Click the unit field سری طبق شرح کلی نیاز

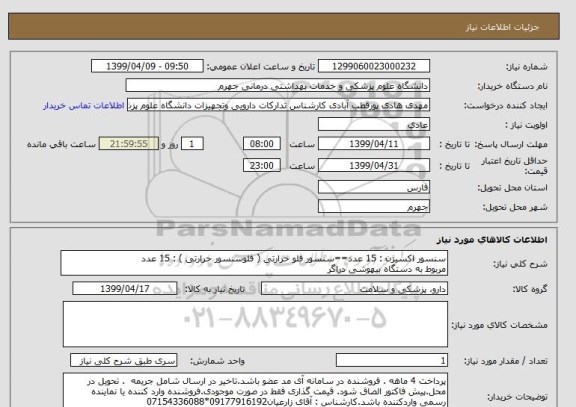coord(123,361)
